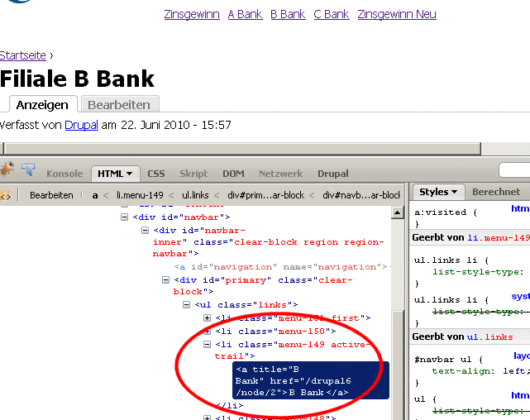Expand the li menu-150 node

pos(208,331)
